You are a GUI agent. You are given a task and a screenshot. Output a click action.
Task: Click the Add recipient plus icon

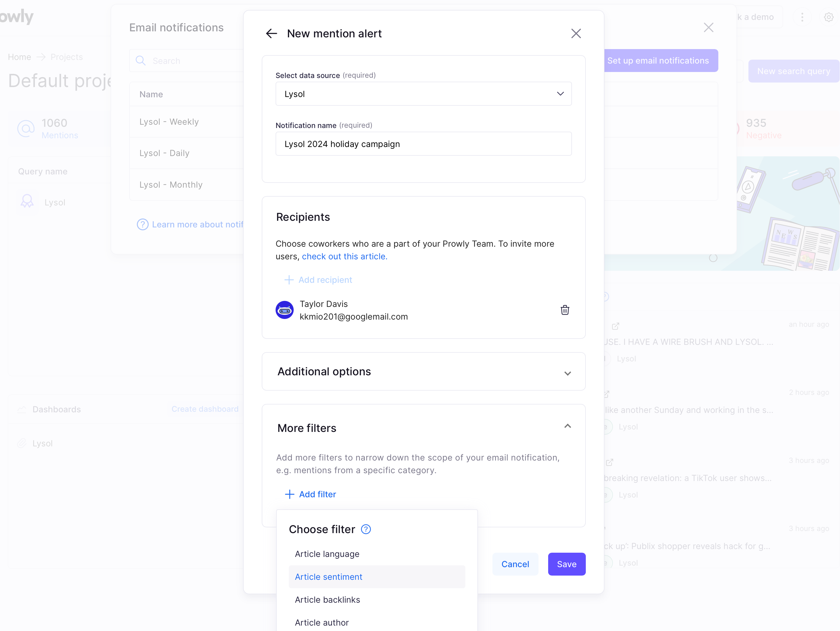tap(289, 279)
